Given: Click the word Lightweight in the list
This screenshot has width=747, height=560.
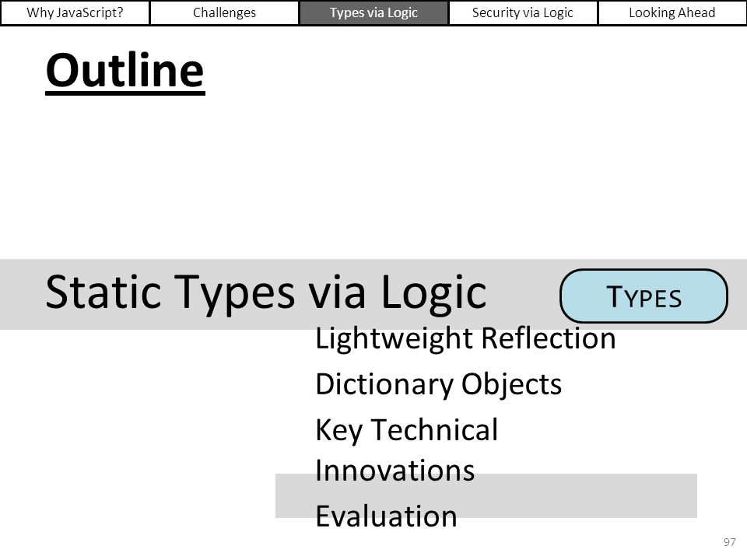Looking at the screenshot, I should coord(394,339).
